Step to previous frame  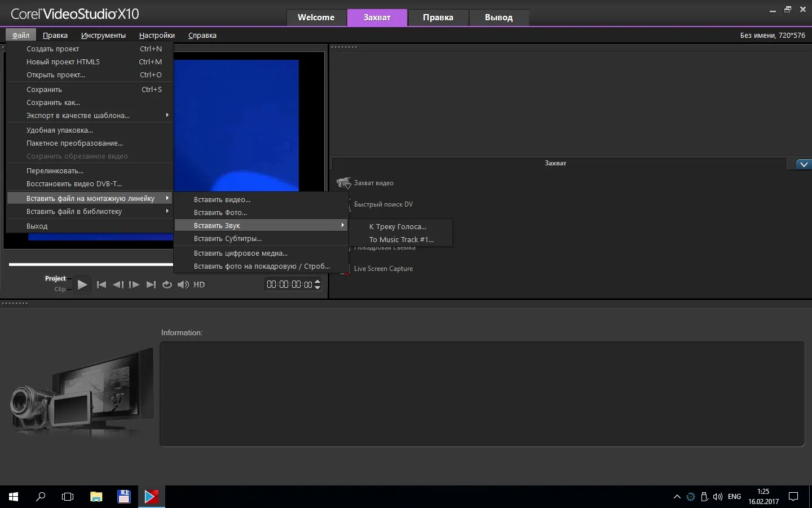click(118, 285)
